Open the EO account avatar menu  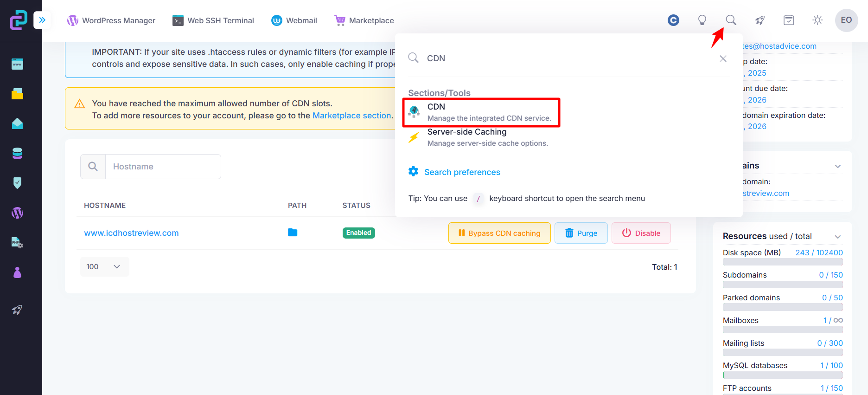click(x=847, y=20)
